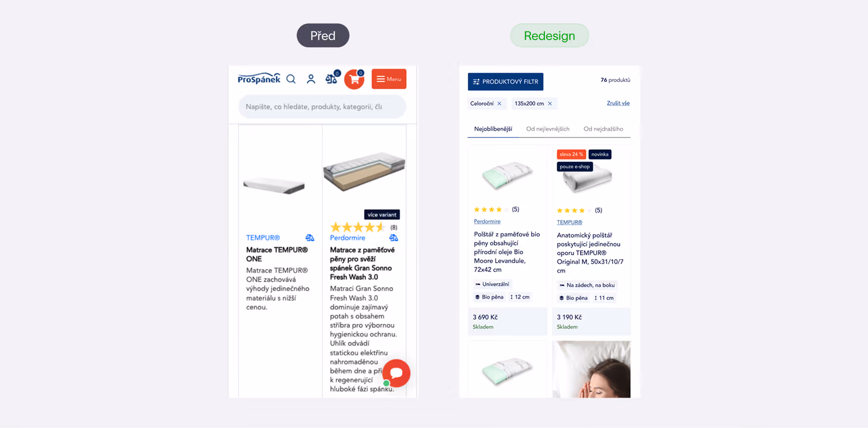Open Gran Sonno mattress product image
The width and height of the screenshot is (868, 428).
[x=364, y=172]
